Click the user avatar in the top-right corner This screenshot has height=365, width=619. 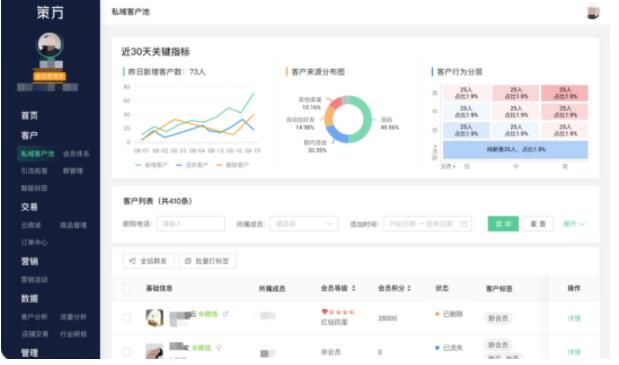click(593, 12)
